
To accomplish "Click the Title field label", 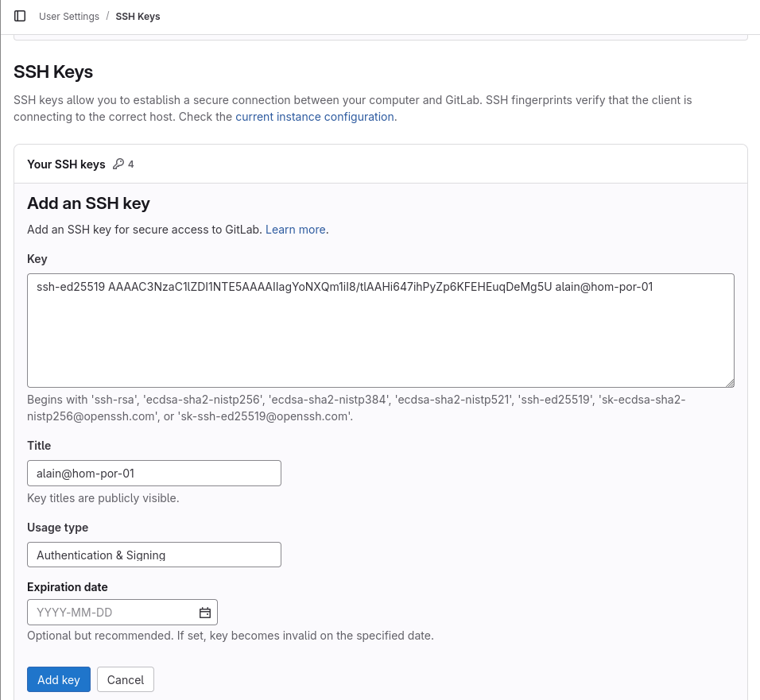I will click(x=41, y=446).
